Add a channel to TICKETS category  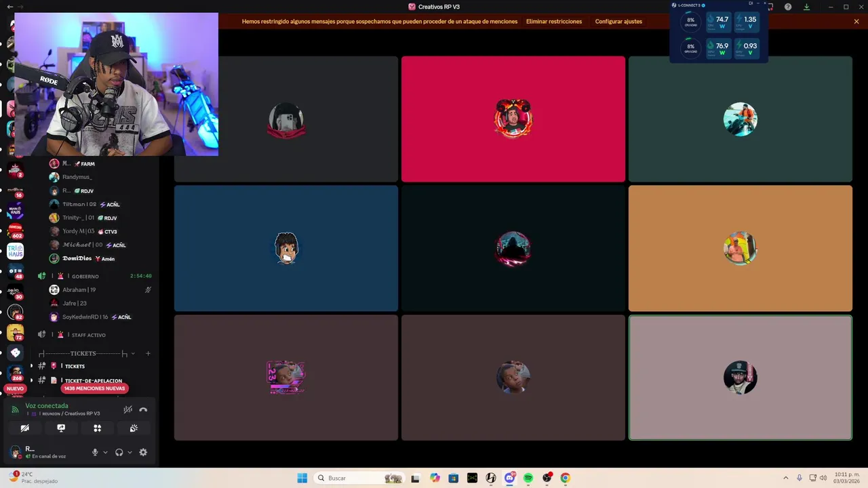tap(148, 353)
